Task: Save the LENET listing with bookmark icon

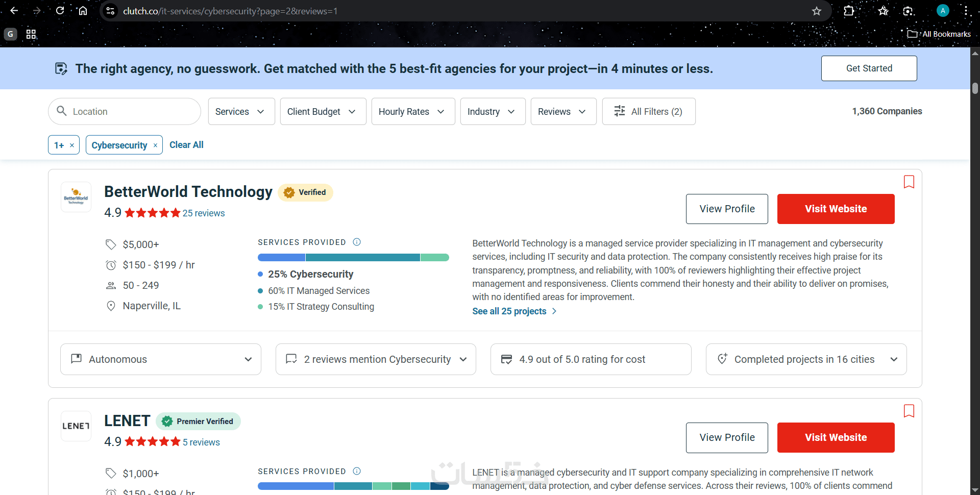Action: 909,411
